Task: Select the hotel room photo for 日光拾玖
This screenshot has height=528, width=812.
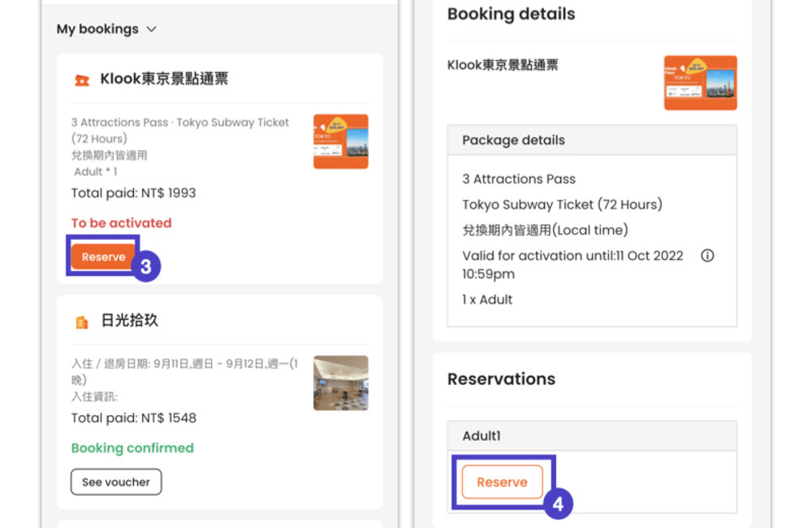Action: point(340,382)
